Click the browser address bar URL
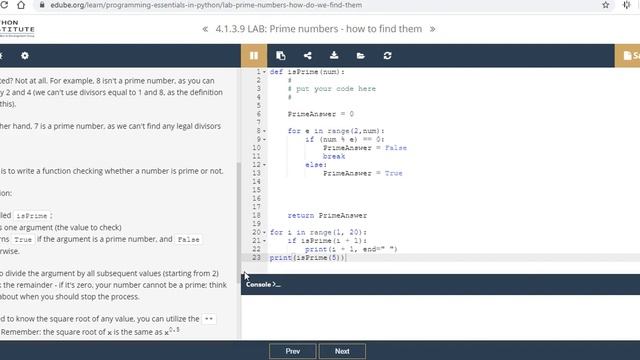The image size is (640, 360). pyautogui.click(x=206, y=5)
